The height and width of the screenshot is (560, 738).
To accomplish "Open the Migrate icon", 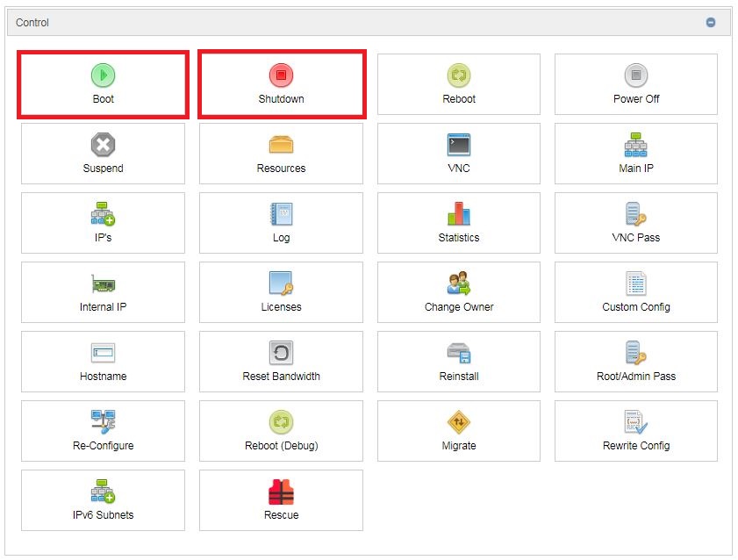I will [459, 422].
